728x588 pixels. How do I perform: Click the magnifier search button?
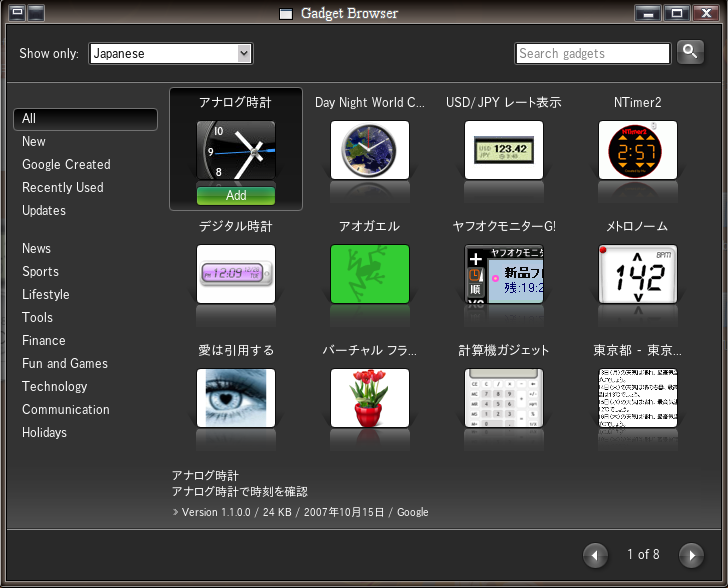click(x=690, y=52)
